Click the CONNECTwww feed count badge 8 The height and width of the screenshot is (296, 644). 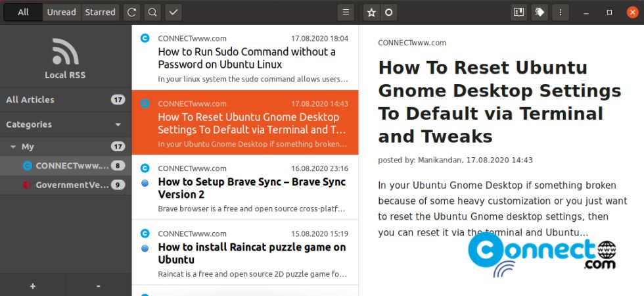click(x=118, y=166)
